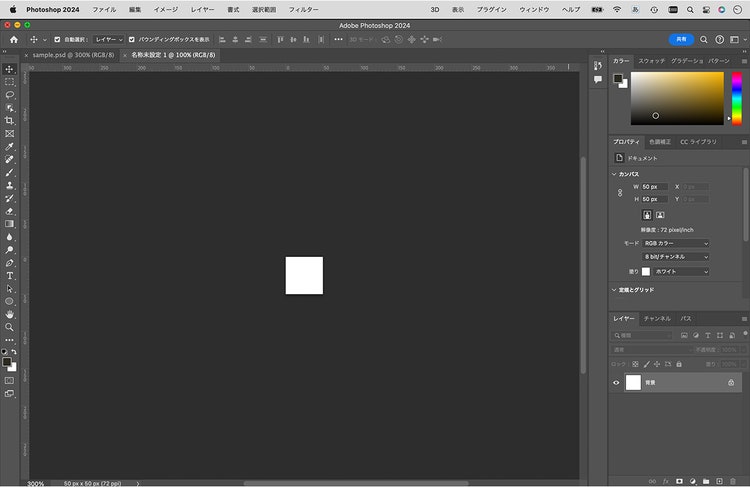Delete layer using trash icon
The image size is (750, 487).
(x=733, y=481)
